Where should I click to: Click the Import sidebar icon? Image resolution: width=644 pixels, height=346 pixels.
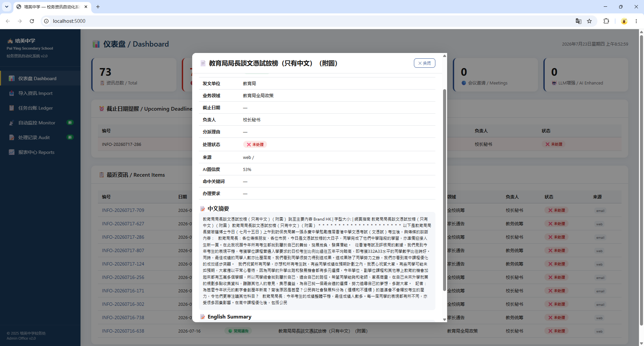point(12,93)
